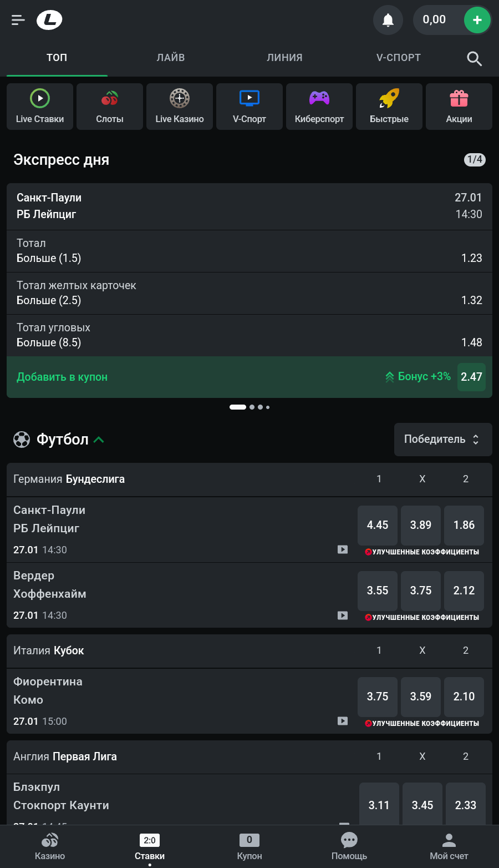Open Live Ставки shortcut

40,107
